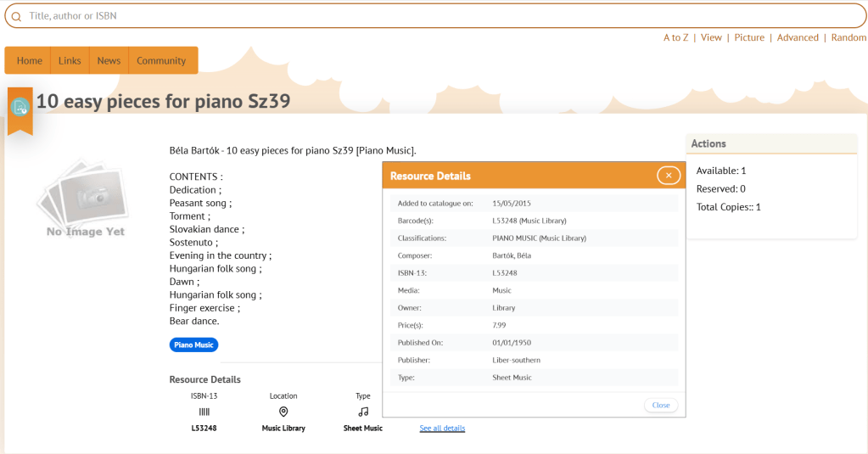Open the Home menu item

tap(30, 60)
